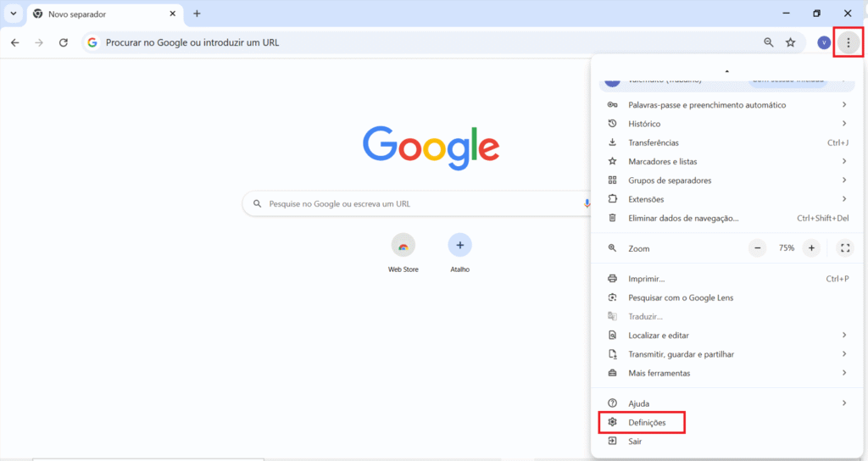Click the Definições gear icon

coord(612,422)
